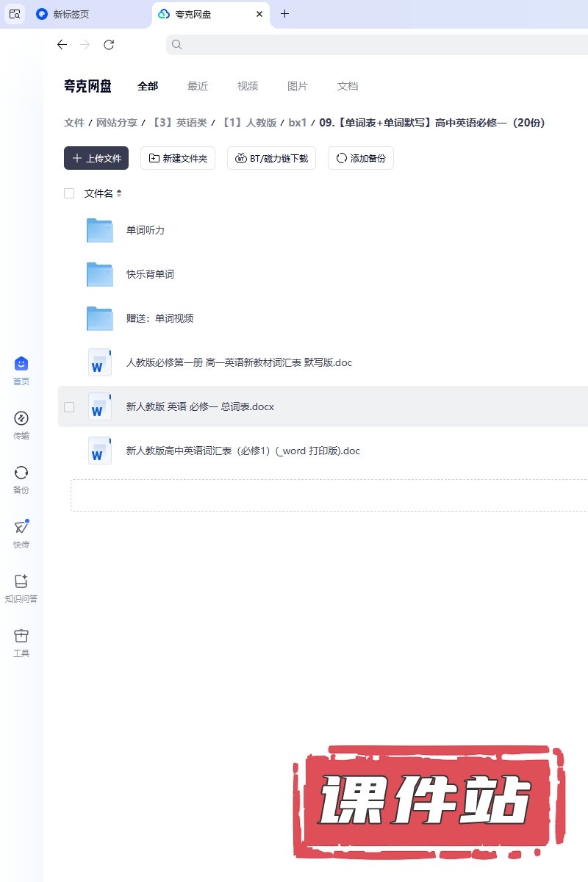Switch to the 视频 tab
Image resolution: width=588 pixels, height=882 pixels.
pyautogui.click(x=248, y=86)
